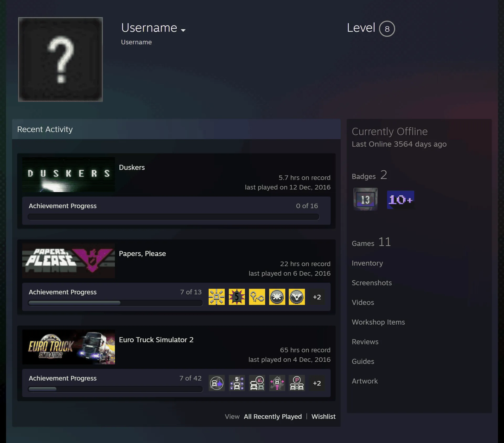Click first Euro Truck achievement icon with globe
The height and width of the screenshot is (443, 504).
(x=217, y=383)
